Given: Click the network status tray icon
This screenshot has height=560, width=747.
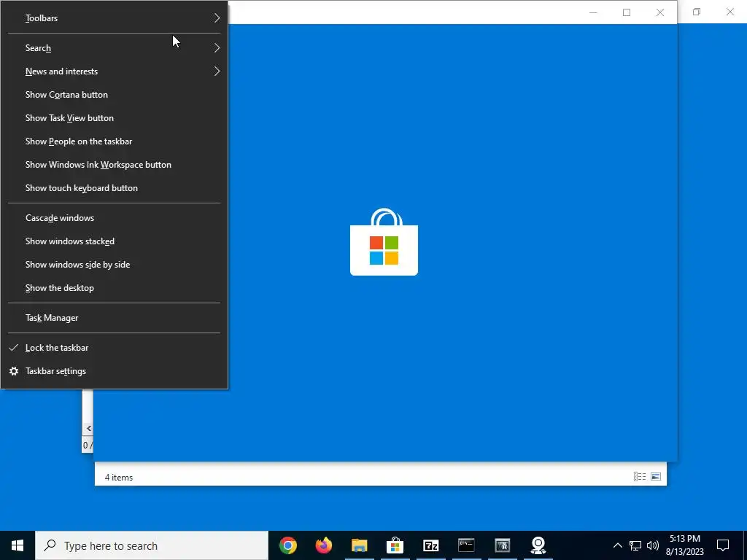Looking at the screenshot, I should pos(635,545).
